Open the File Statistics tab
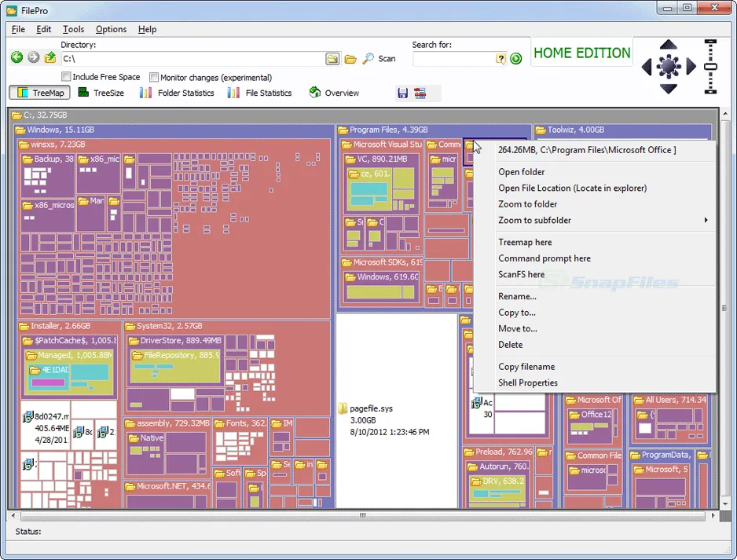Viewport: 737px width, 560px height. click(259, 93)
